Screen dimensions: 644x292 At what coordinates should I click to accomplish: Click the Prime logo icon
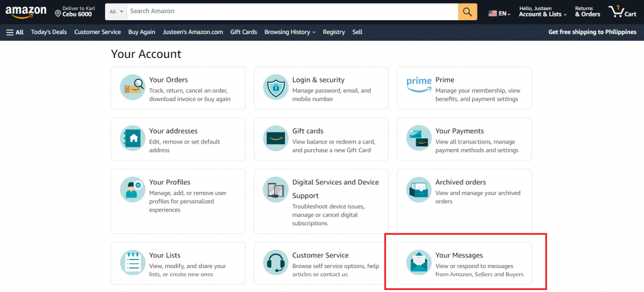click(419, 84)
